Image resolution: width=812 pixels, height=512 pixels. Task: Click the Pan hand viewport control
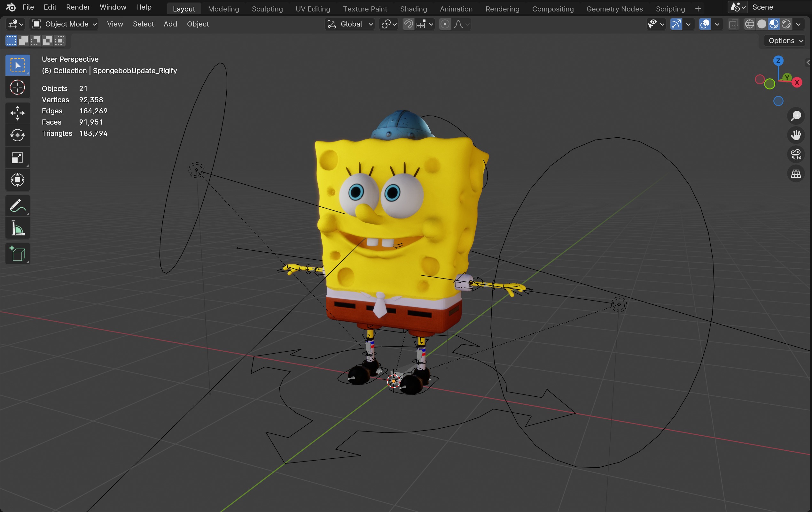click(796, 135)
